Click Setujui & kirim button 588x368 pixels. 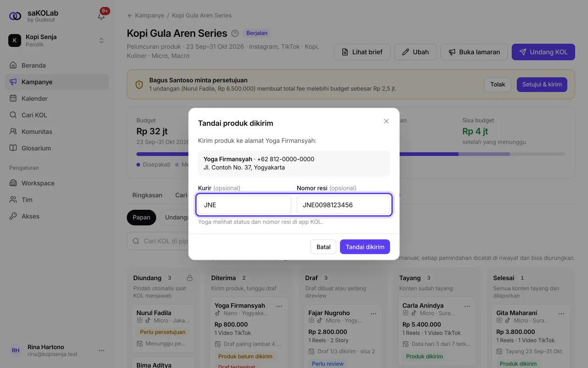coord(542,85)
